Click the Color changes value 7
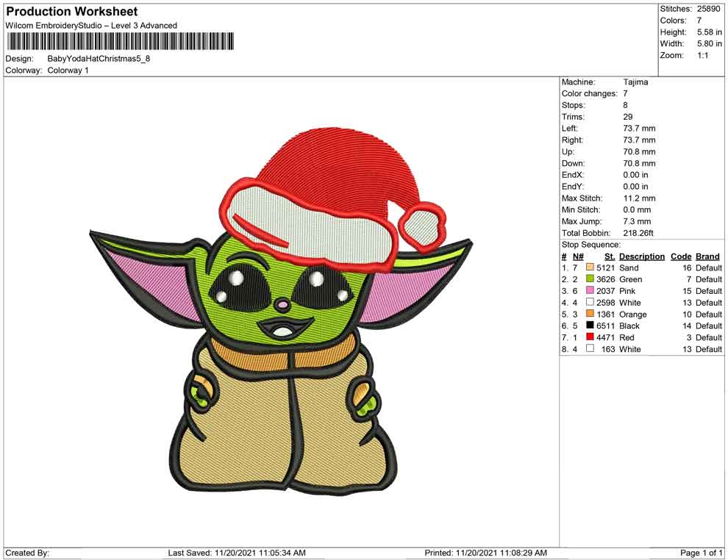Image resolution: width=728 pixels, height=560 pixels. pyautogui.click(x=625, y=94)
